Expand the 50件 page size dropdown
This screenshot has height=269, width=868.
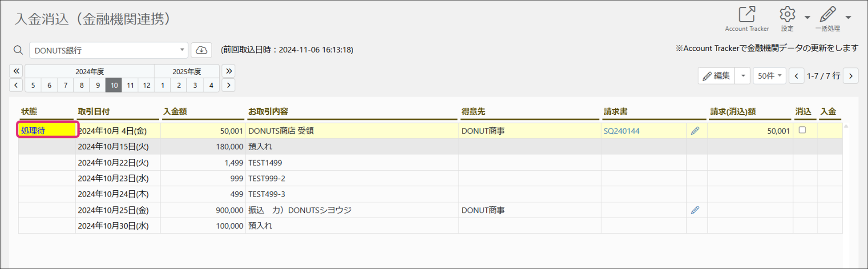[770, 76]
